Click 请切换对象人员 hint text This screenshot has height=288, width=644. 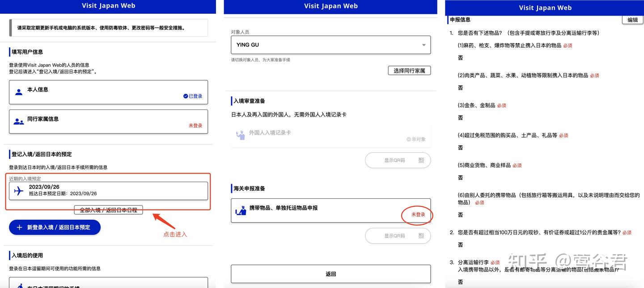[261, 60]
